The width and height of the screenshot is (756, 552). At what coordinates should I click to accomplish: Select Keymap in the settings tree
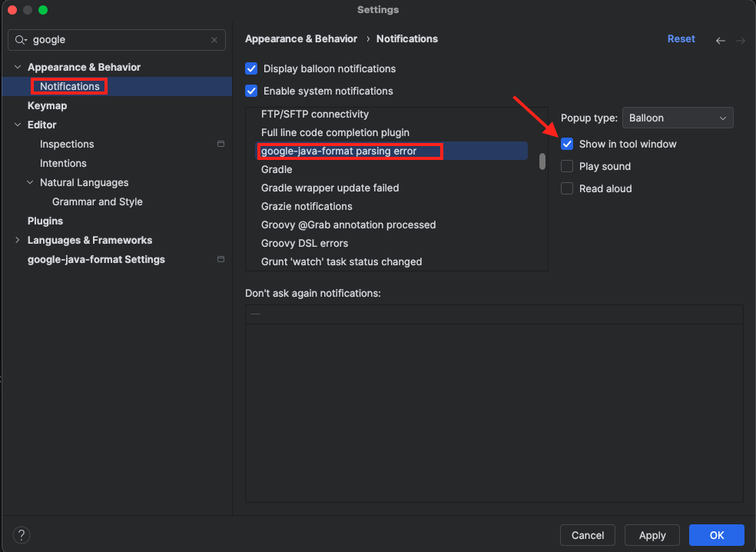(x=47, y=105)
